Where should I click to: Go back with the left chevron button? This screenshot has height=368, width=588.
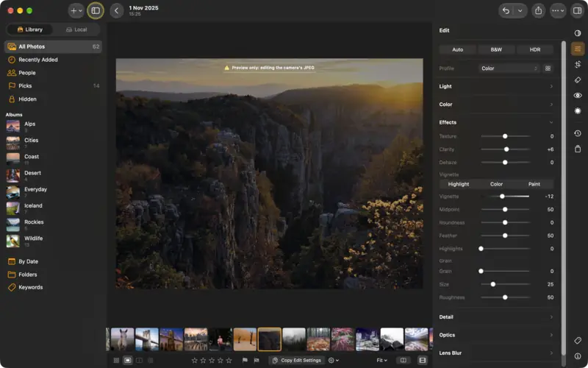pyautogui.click(x=117, y=10)
